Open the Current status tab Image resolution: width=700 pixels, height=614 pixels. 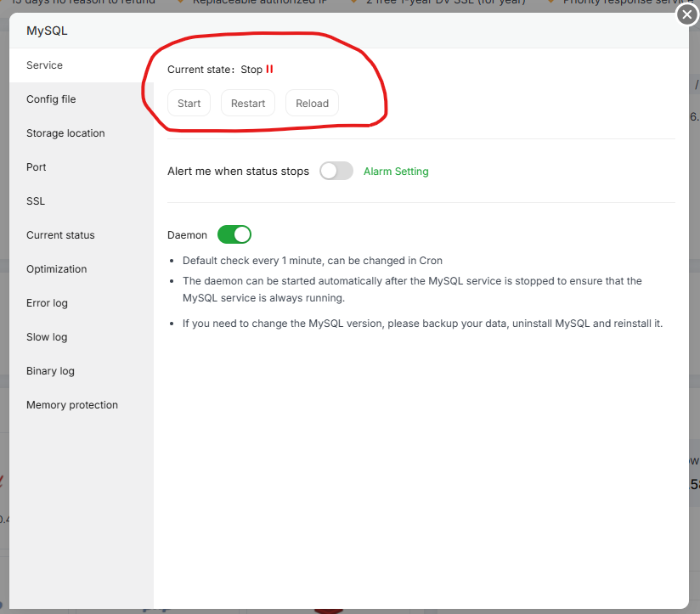[x=82, y=234]
